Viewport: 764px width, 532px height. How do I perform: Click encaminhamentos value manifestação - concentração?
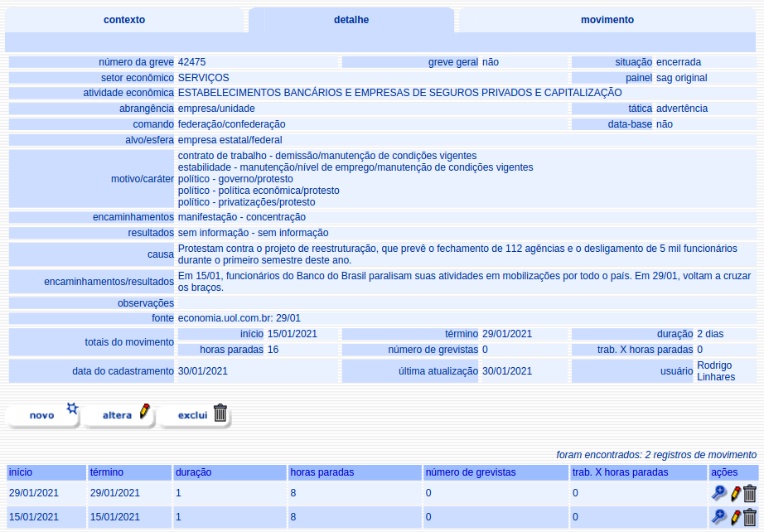point(242,217)
